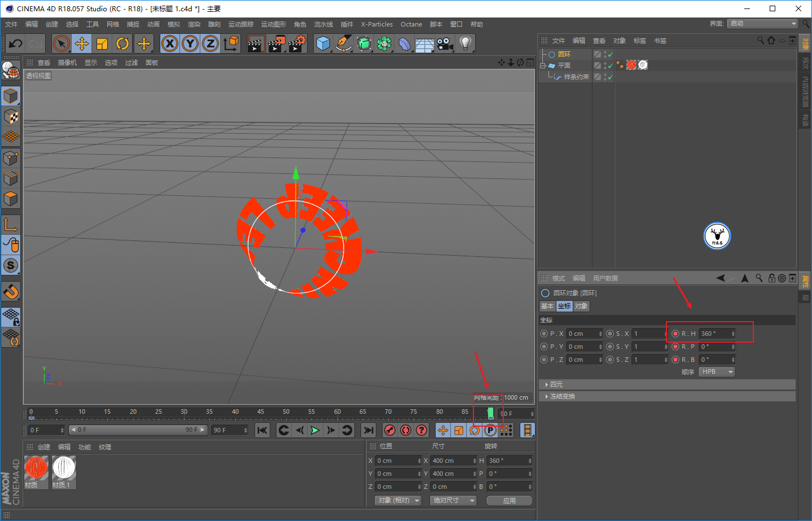
Task: Toggle Autokeying button
Action: 406,430
